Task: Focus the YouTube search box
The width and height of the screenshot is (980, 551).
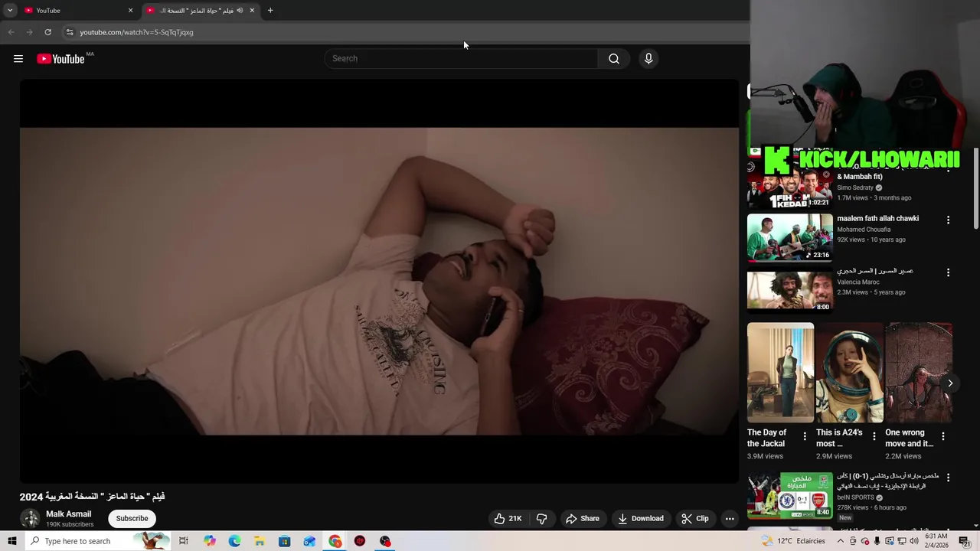Action: 462,59
